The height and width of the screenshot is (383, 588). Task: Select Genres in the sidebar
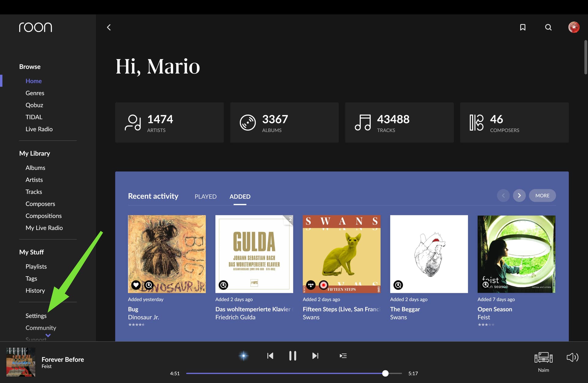[35, 93]
